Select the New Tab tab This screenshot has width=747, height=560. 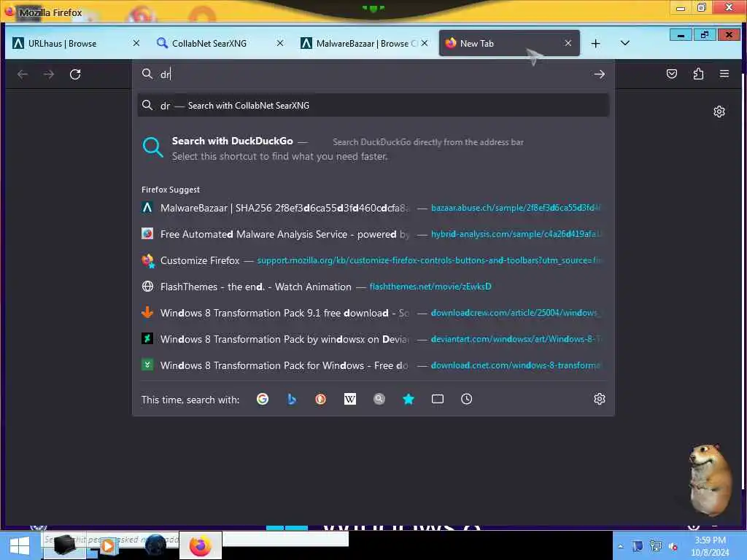508,43
